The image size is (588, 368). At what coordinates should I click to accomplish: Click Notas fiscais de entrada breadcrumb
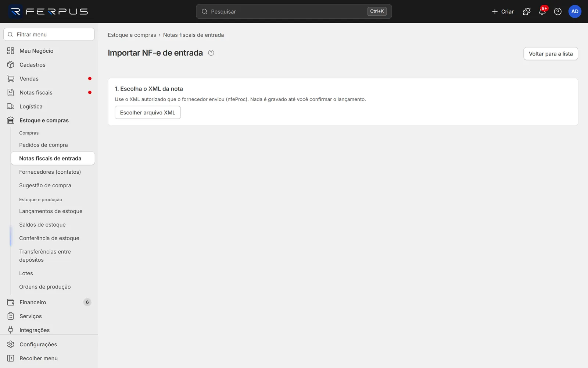click(193, 35)
